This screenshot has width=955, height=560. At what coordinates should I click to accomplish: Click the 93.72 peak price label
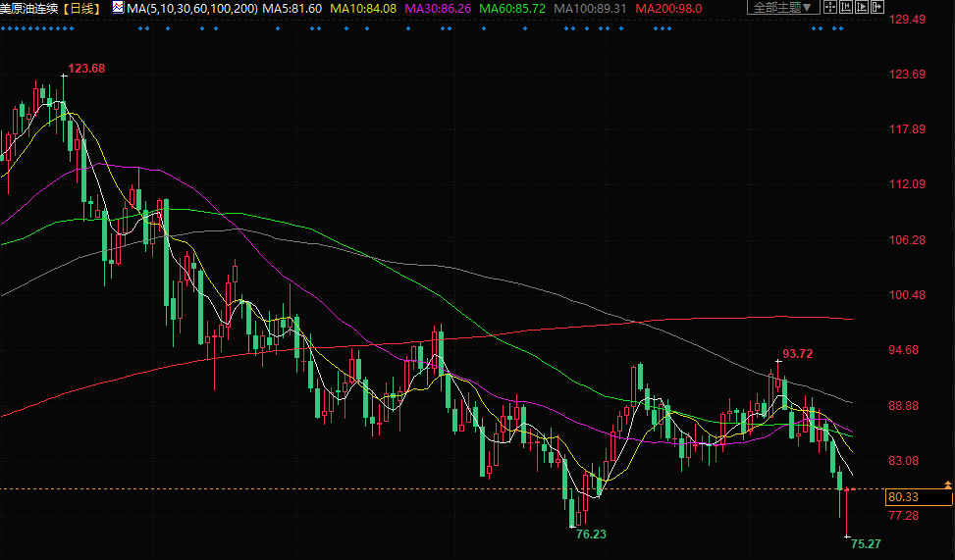pyautogui.click(x=797, y=354)
